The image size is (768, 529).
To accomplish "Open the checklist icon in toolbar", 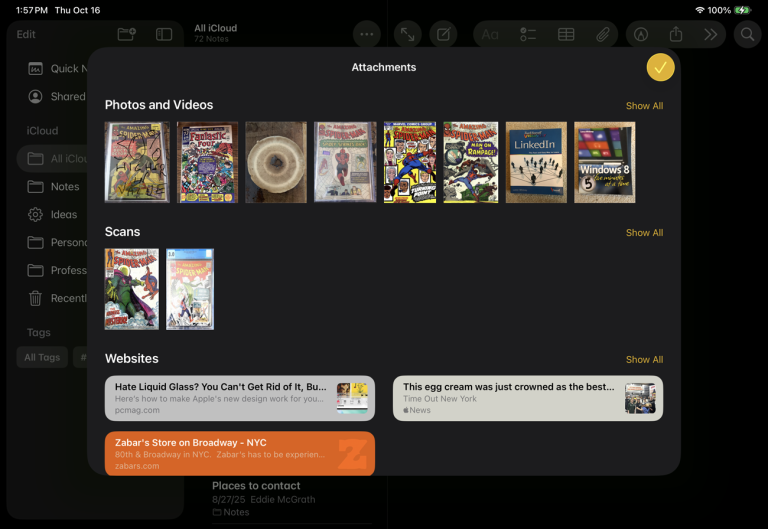I will (x=528, y=34).
